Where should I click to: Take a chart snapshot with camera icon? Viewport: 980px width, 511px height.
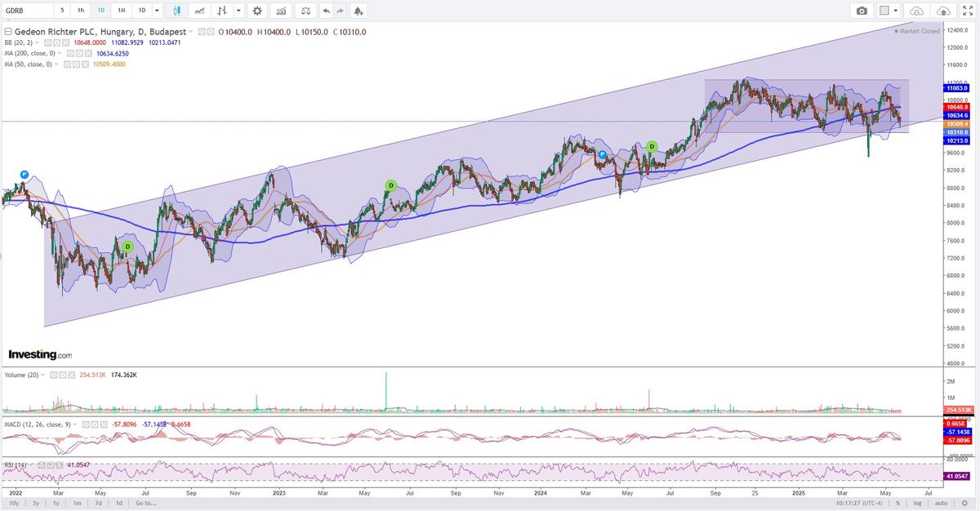pos(862,11)
